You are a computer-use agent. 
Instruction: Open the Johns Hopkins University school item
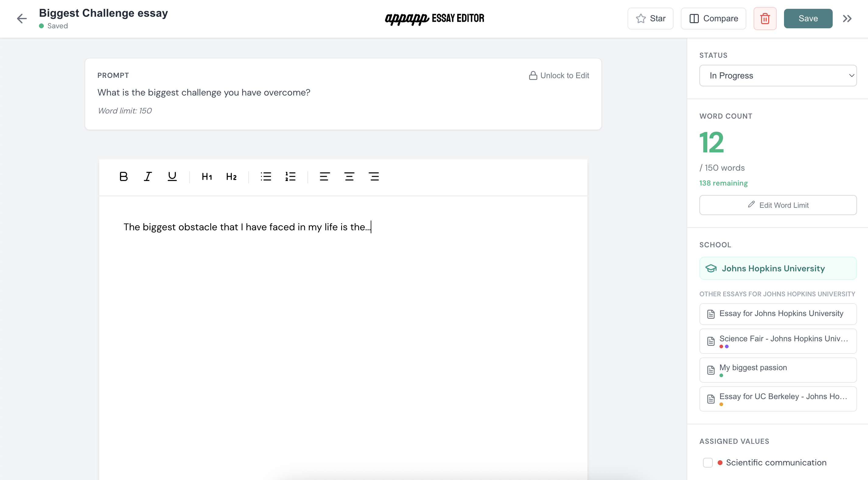coord(778,269)
